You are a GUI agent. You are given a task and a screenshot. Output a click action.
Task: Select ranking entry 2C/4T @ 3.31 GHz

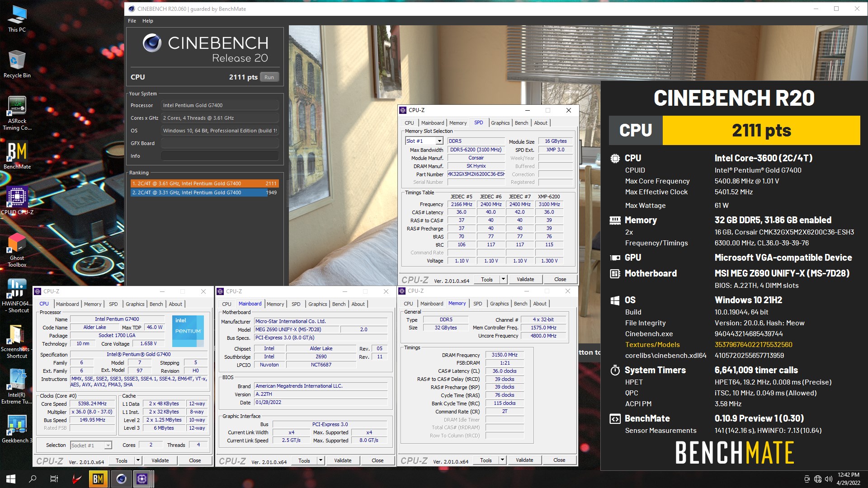coord(204,192)
